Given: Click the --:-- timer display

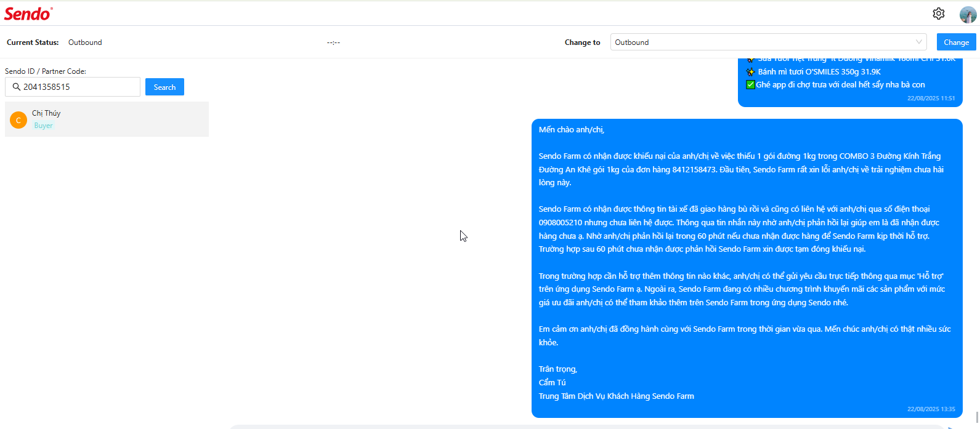Looking at the screenshot, I should (x=333, y=42).
